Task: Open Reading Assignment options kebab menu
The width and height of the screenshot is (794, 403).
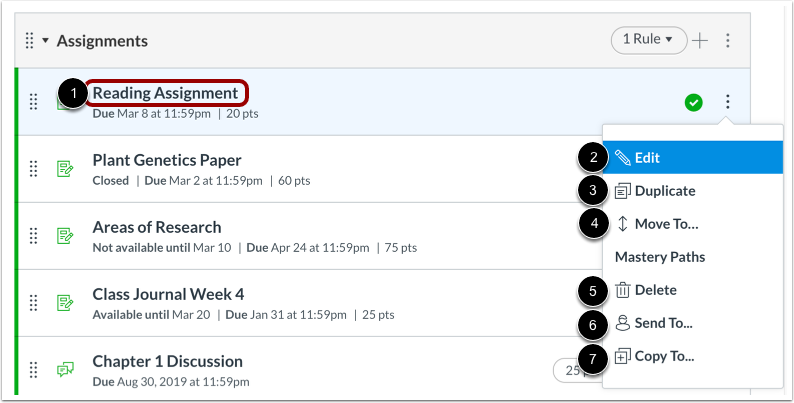Action: pyautogui.click(x=728, y=102)
